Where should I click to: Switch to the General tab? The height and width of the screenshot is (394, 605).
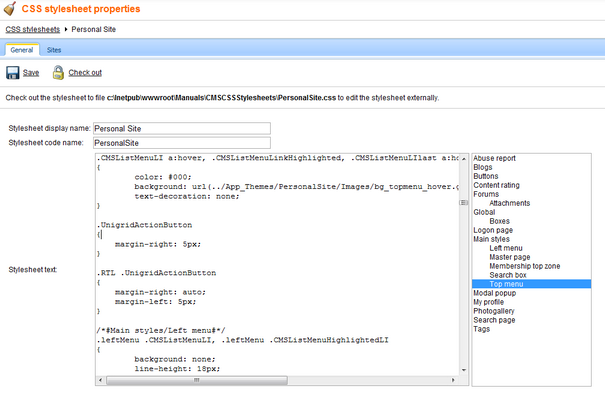22,50
